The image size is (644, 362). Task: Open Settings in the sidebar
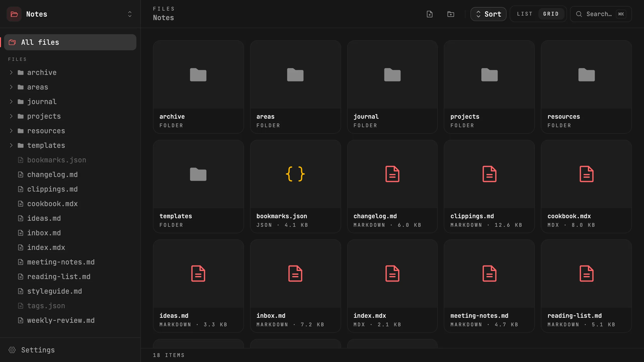(70, 350)
